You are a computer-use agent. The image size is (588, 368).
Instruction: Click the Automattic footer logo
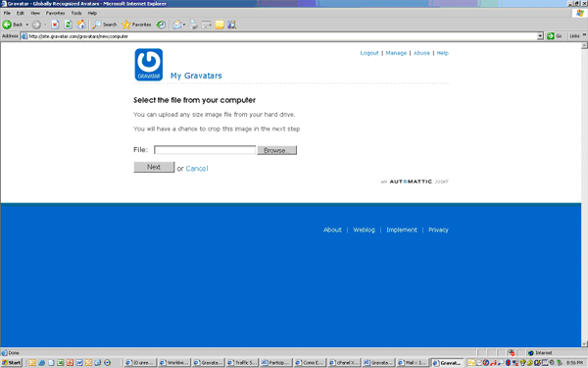[415, 182]
